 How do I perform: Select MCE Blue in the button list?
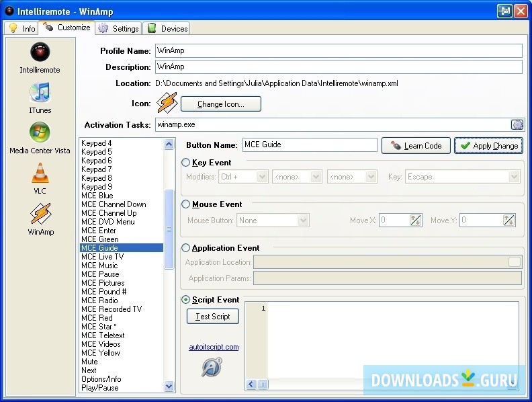pyautogui.click(x=122, y=196)
